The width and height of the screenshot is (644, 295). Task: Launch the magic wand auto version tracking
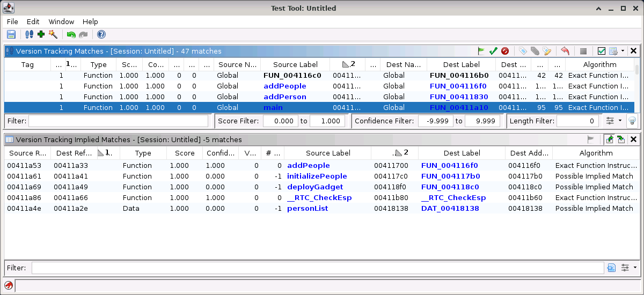point(53,34)
